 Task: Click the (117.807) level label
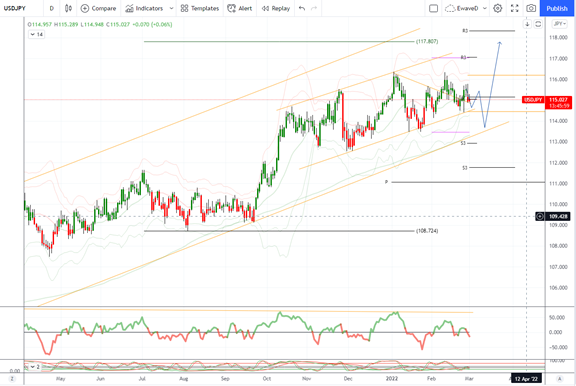427,41
